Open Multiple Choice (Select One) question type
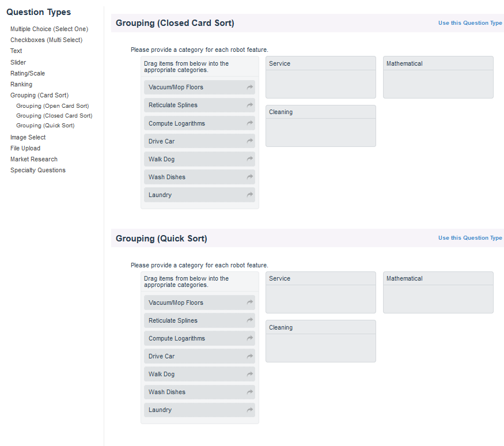Viewport: 504px width, 446px height. 49,29
